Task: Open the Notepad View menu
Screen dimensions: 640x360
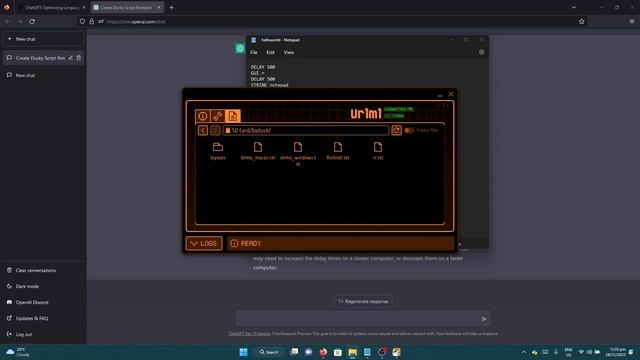Action: pyautogui.click(x=289, y=52)
